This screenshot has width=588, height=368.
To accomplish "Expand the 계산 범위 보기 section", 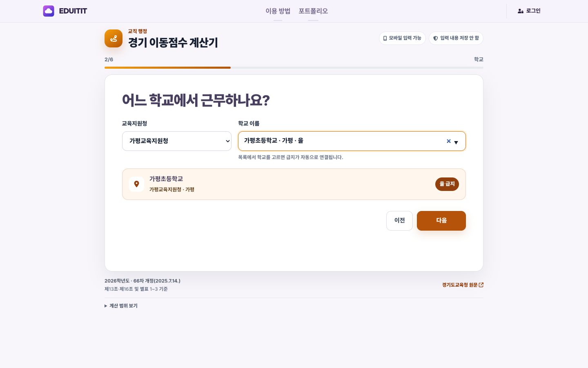I will coord(121,306).
